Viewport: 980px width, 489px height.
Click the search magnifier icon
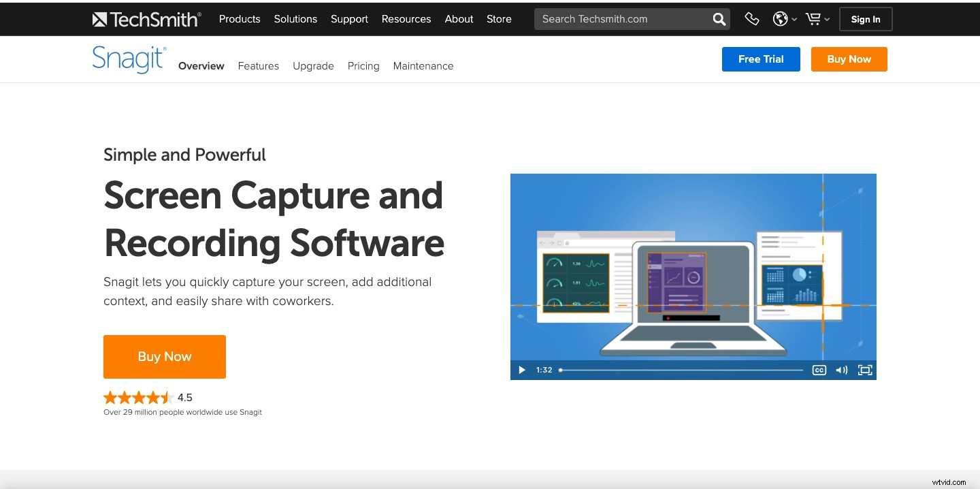click(x=718, y=19)
